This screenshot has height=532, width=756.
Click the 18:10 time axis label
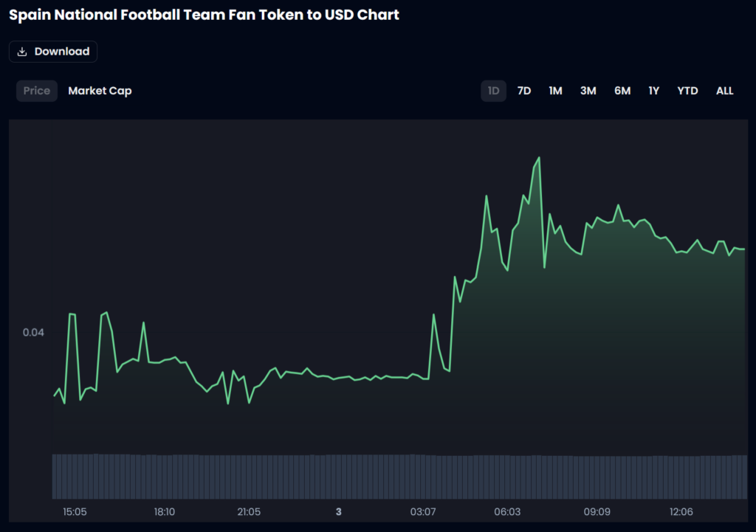click(164, 512)
